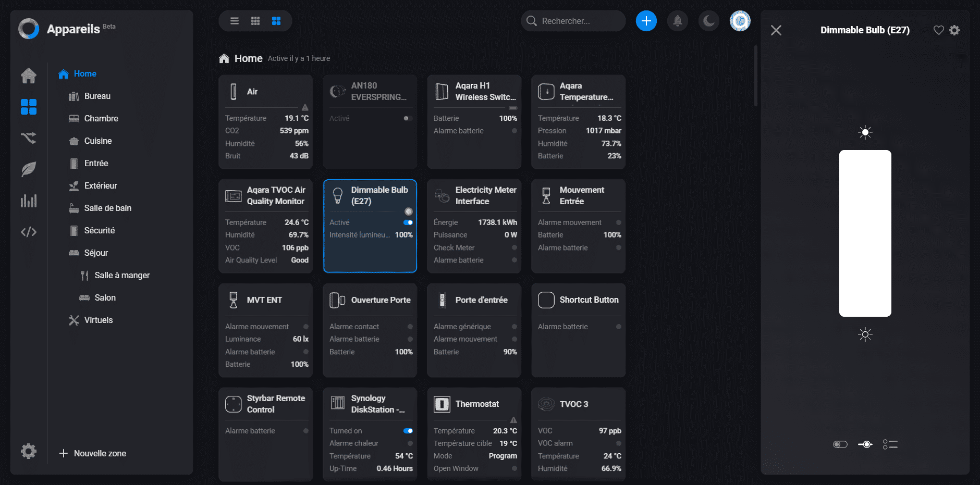
Task: Close the Dimmable Bulb panel
Action: point(776,30)
